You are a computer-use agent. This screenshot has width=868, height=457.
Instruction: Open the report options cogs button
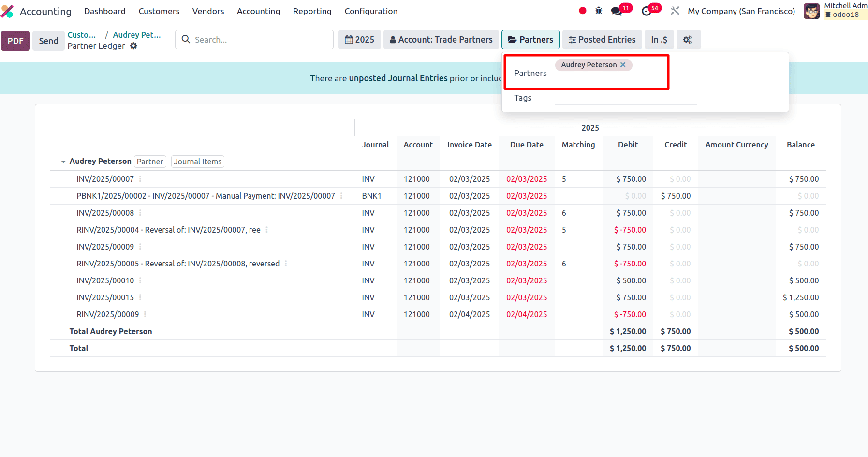point(688,40)
